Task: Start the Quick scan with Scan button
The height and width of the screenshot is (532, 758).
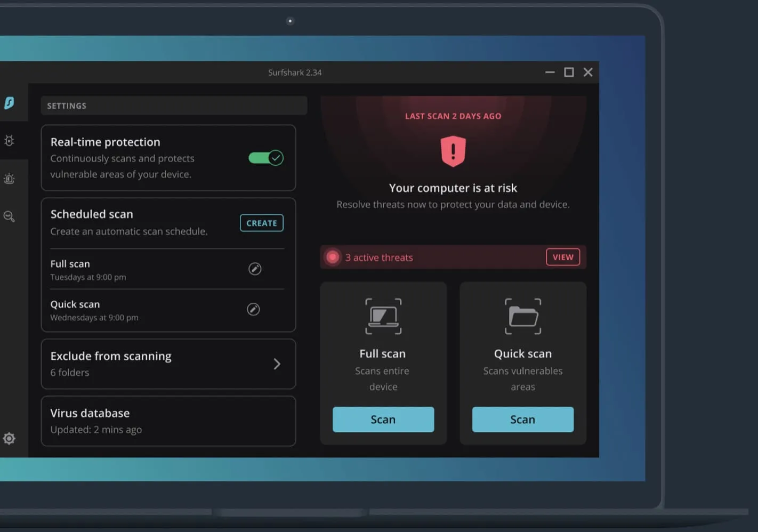Action: (x=523, y=420)
